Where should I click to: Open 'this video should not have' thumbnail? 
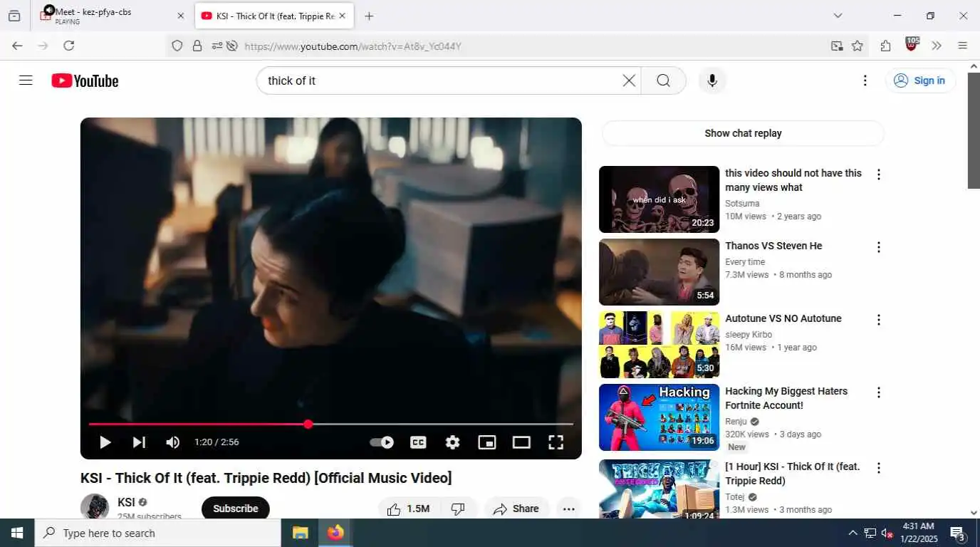coord(659,199)
